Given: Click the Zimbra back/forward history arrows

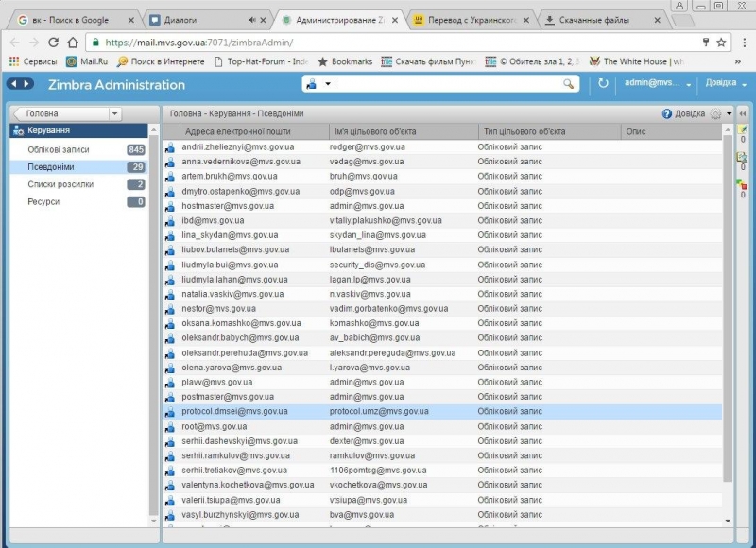Looking at the screenshot, I should coord(19,84).
